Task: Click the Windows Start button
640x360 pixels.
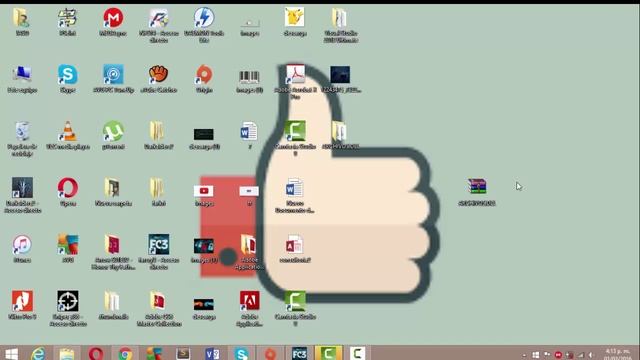Action: click(x=11, y=353)
